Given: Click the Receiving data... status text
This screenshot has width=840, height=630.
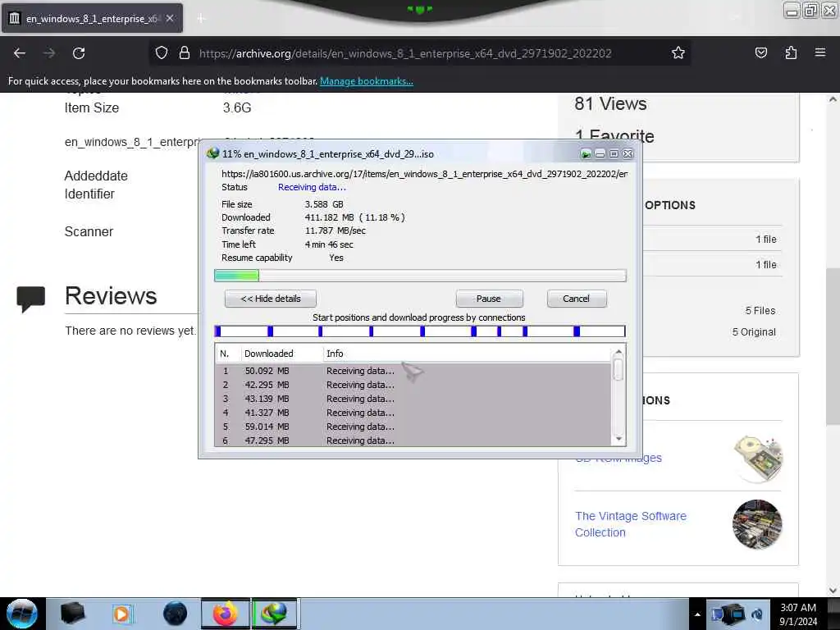Looking at the screenshot, I should click(312, 187).
